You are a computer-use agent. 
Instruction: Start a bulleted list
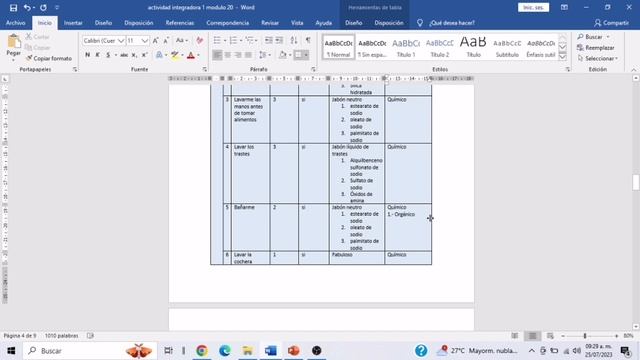[x=218, y=40]
